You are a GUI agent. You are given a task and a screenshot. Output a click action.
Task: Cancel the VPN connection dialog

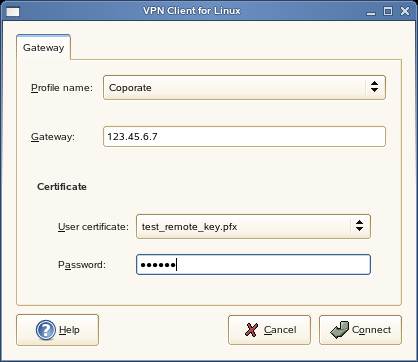pos(269,330)
